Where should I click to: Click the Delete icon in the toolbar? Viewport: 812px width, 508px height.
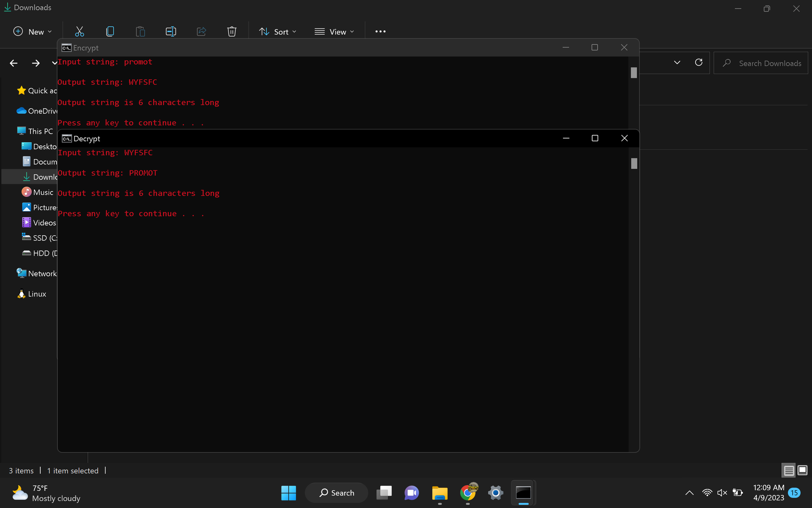coord(231,31)
